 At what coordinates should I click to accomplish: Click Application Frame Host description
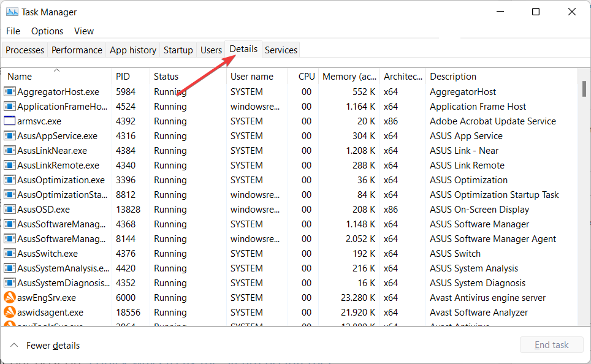[478, 106]
